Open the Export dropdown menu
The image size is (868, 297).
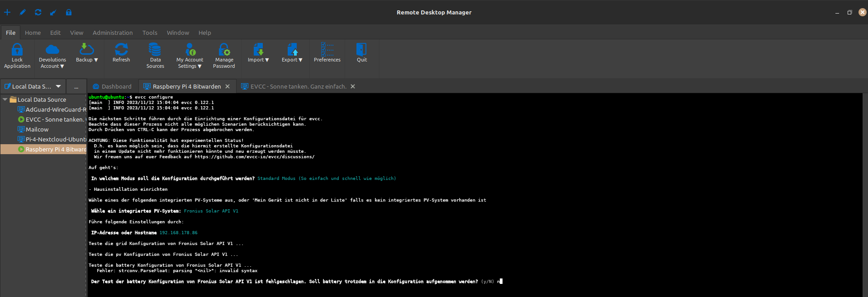[x=292, y=59]
